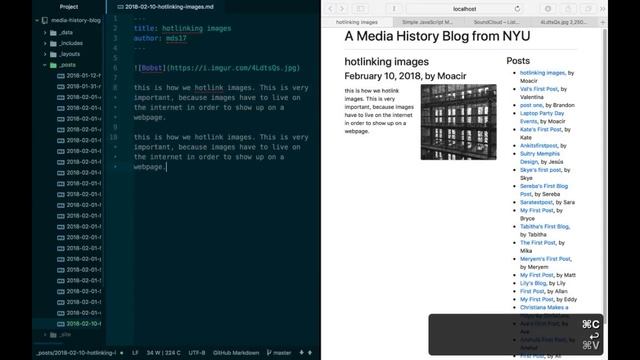Image resolution: width=640 pixels, height=360 pixels.
Task: Click line number 6 in the gutter
Action: pyautogui.click(x=115, y=68)
